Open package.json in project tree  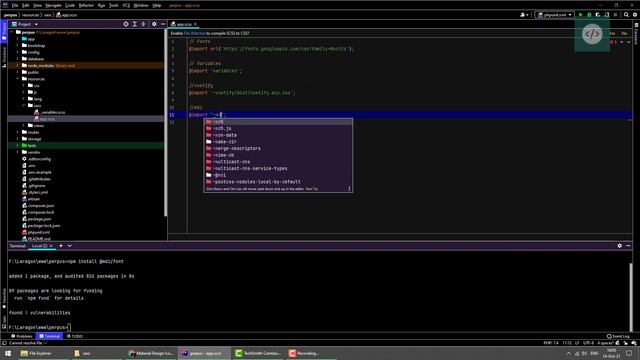click(39, 219)
